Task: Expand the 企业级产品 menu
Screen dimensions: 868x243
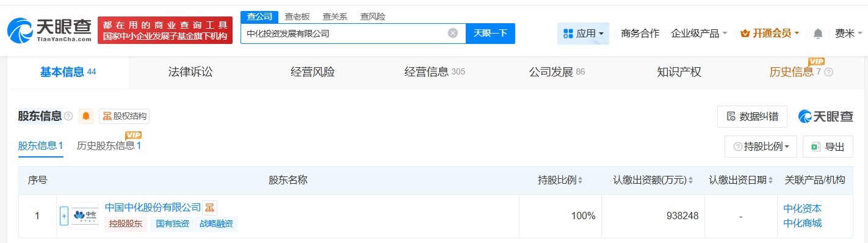Action: tap(699, 33)
